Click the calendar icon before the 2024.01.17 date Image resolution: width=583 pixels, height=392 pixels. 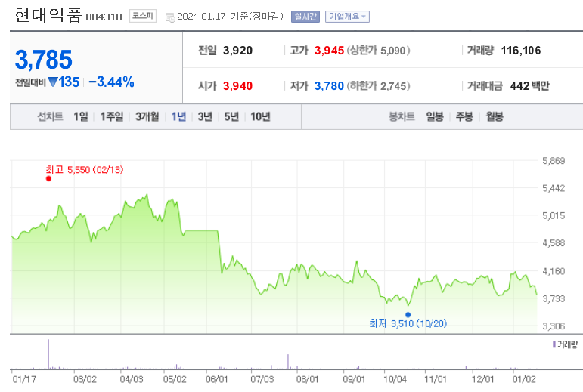click(x=170, y=17)
